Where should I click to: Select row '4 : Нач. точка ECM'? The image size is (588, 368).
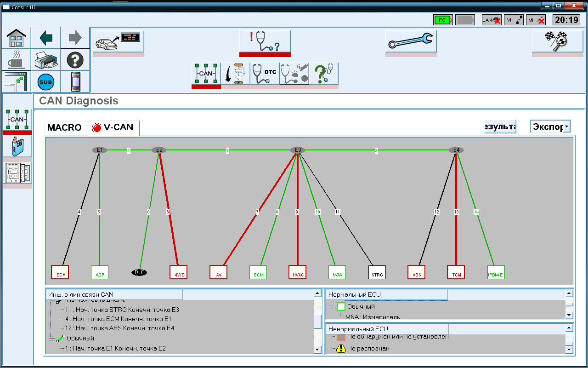118,319
